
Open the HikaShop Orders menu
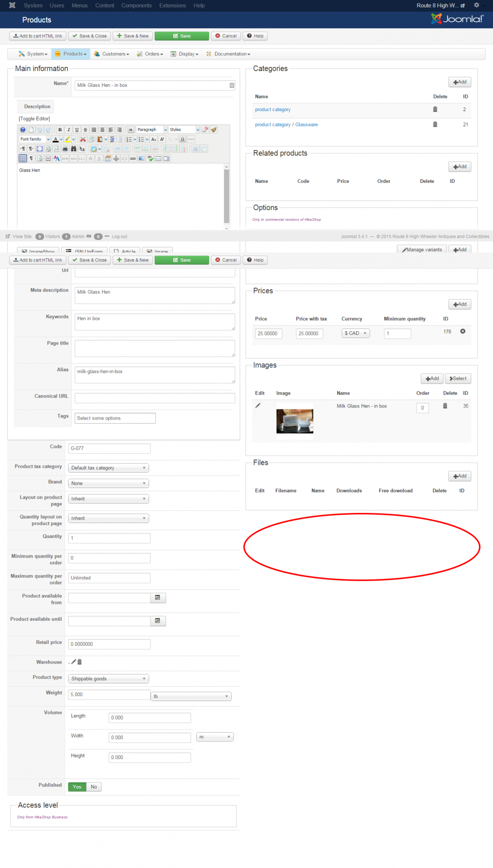click(x=150, y=54)
